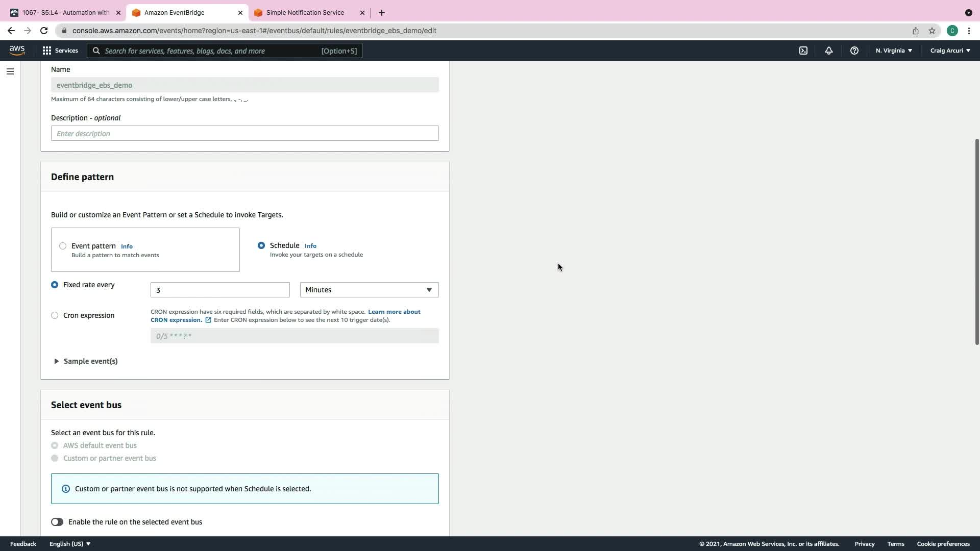Click the AWS support help icon

click(854, 51)
